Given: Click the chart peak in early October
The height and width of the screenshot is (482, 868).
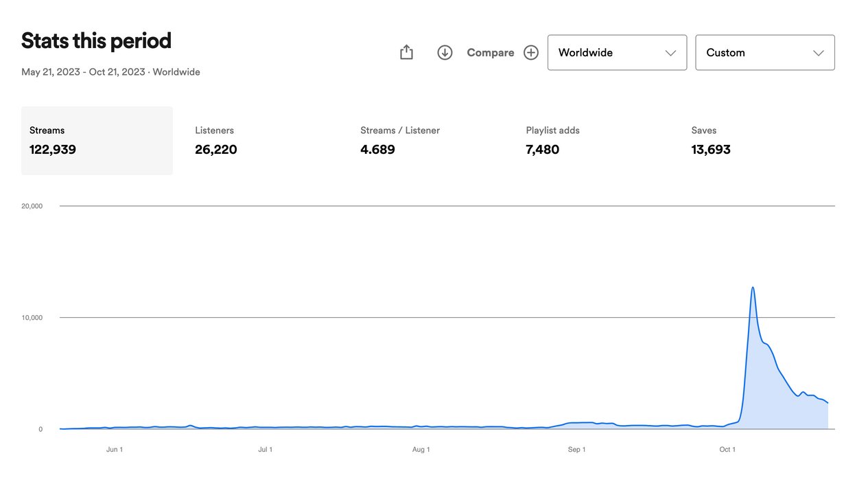Looking at the screenshot, I should (x=753, y=288).
